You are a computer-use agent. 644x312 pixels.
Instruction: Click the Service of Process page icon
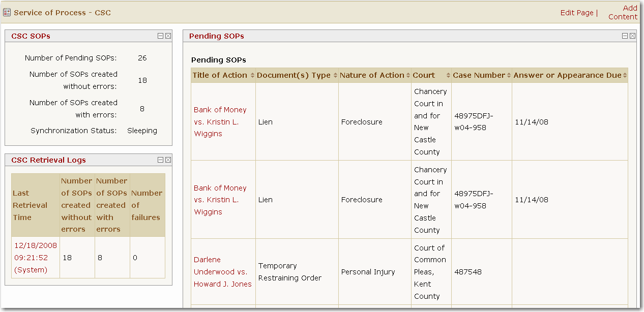pyautogui.click(x=7, y=12)
